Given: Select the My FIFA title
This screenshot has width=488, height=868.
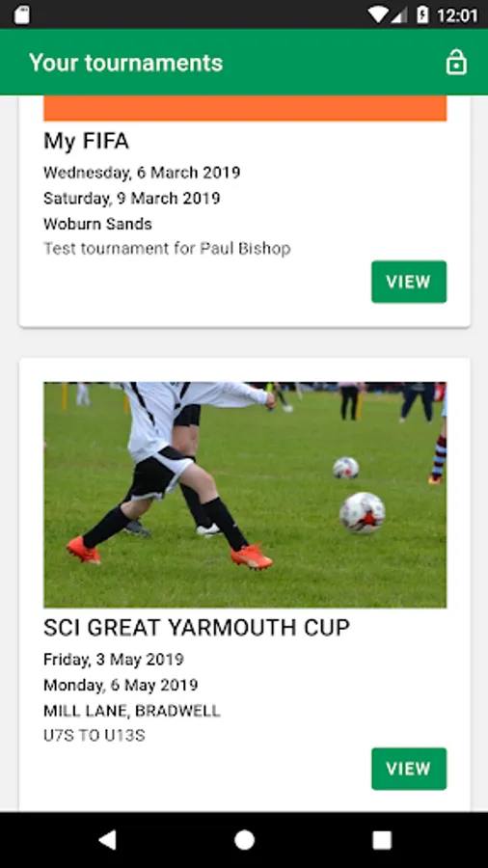Looking at the screenshot, I should coord(86,141).
